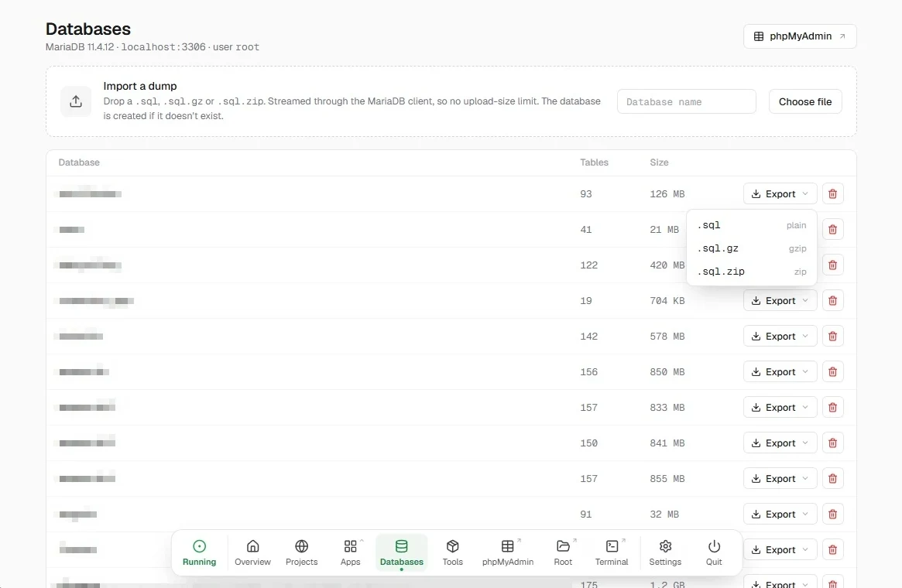Delete the database sized 32 MB
This screenshot has height=588, width=902.
832,514
